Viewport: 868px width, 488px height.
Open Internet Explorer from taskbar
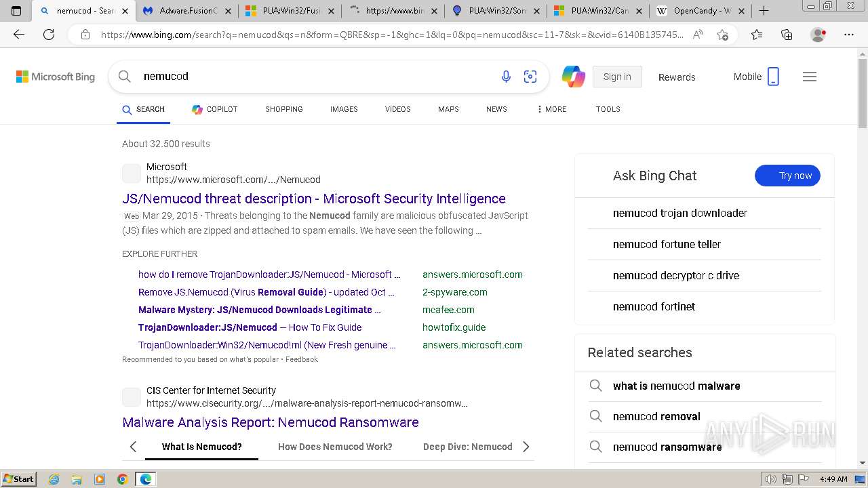coord(54,479)
